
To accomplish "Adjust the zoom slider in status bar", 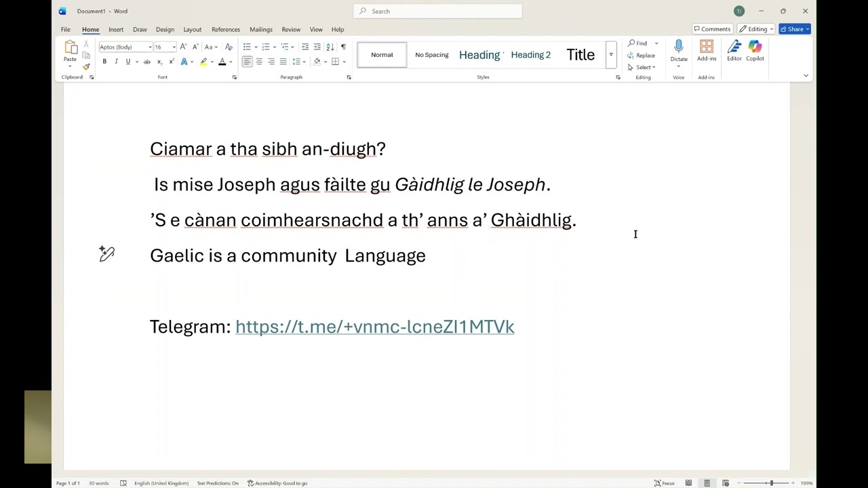I will 771,483.
